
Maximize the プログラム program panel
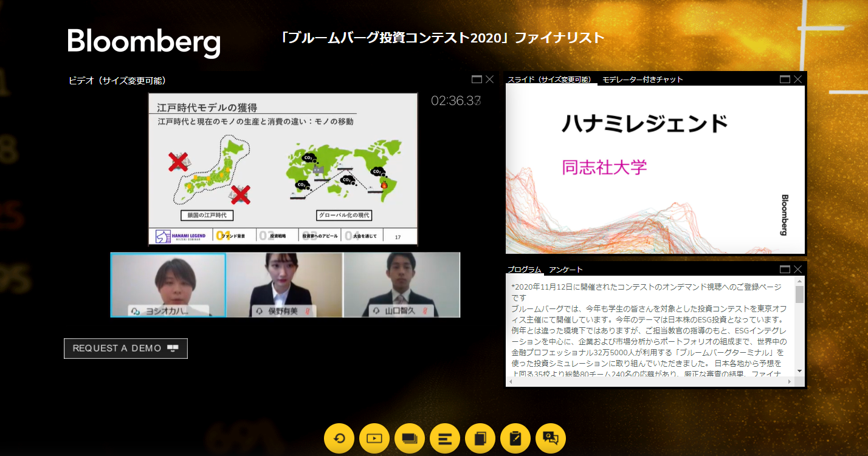[x=785, y=269]
